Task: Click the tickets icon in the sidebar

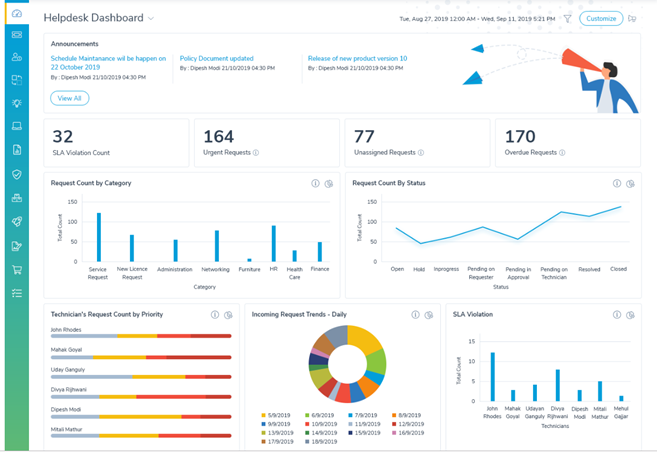Action: pos(17,35)
